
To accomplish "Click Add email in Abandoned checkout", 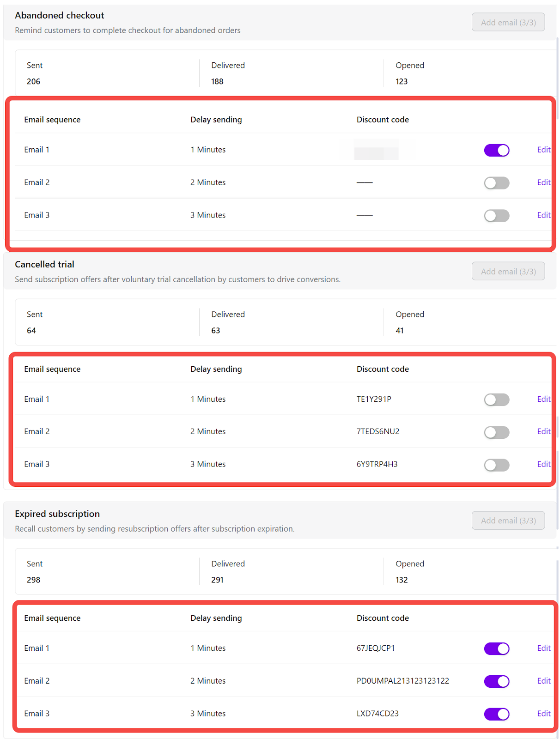I will [508, 22].
